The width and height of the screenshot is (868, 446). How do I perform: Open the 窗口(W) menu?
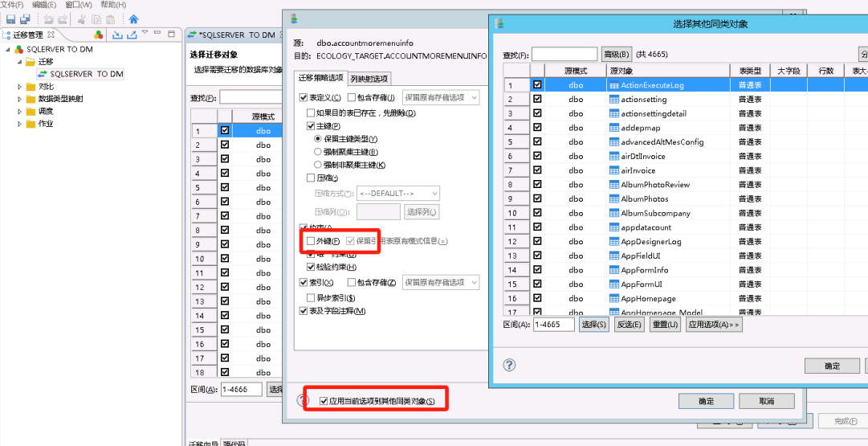(x=78, y=5)
